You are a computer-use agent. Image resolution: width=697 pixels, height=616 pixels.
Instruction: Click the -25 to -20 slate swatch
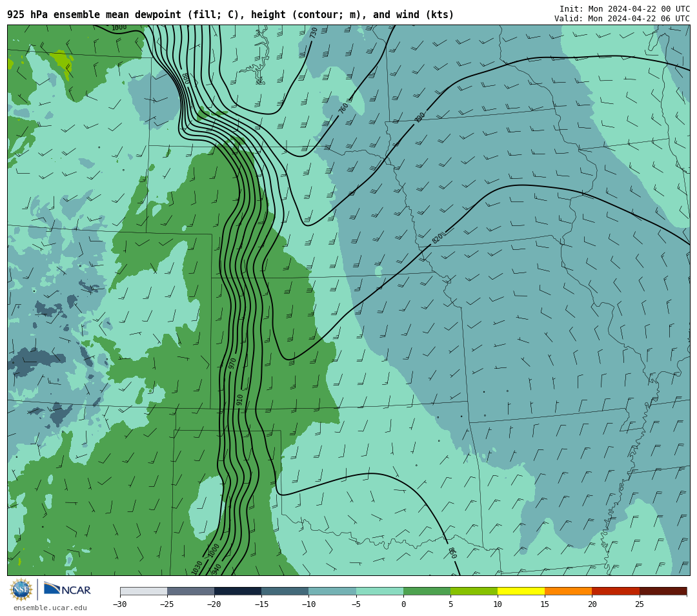pos(190,591)
